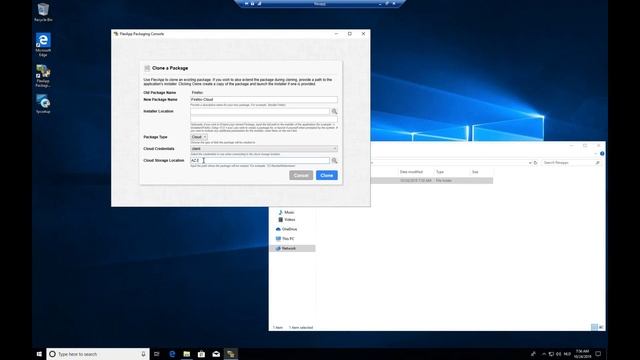This screenshot has width=640, height=360.
Task: Click the volume tray icon
Action: [x=558, y=354]
